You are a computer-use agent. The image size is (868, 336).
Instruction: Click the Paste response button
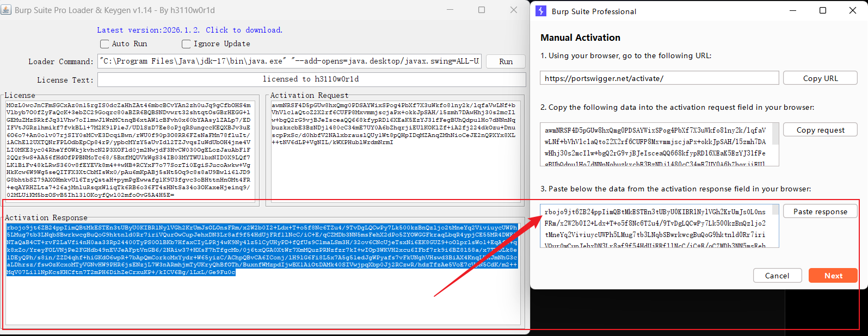coord(820,211)
